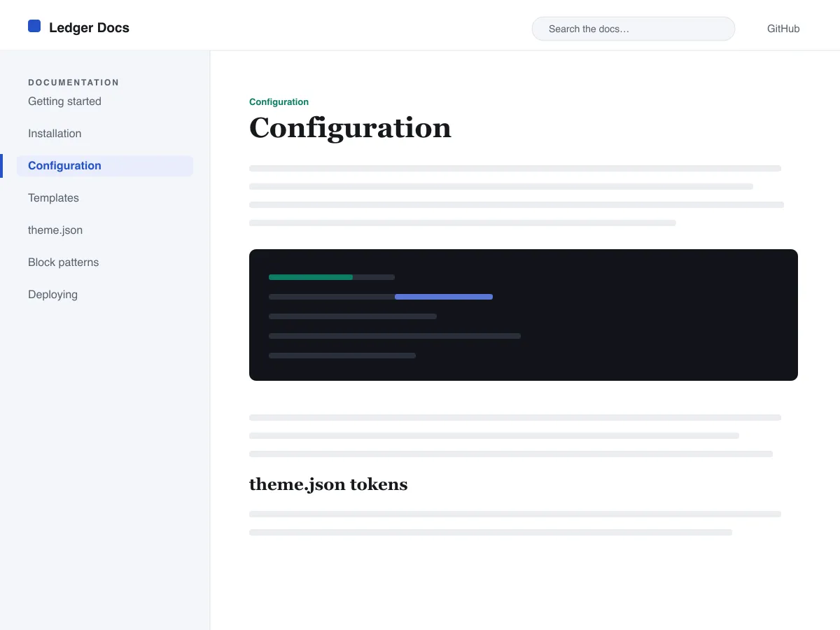840x630 pixels.
Task: Open the GitHub link
Action: point(783,29)
